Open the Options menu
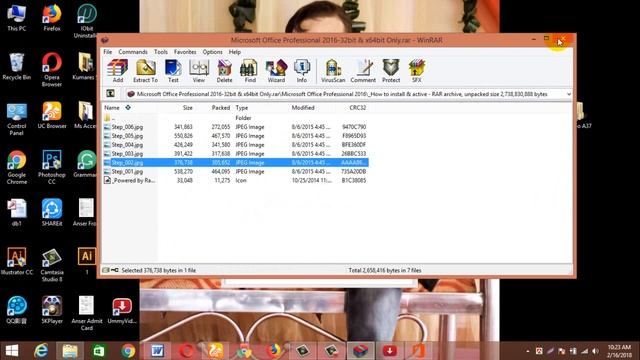 [x=212, y=52]
